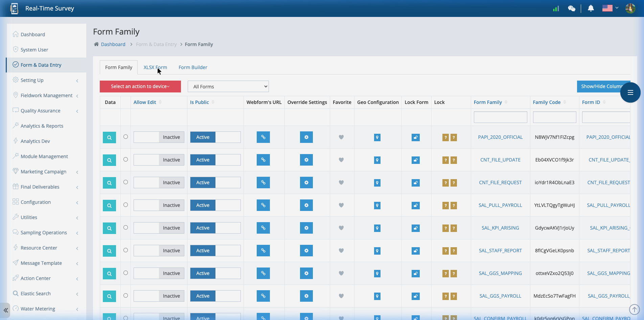Copy webform's URL for CNT_FILE_UPDATE
This screenshot has height=320, width=644.
coord(263,160)
